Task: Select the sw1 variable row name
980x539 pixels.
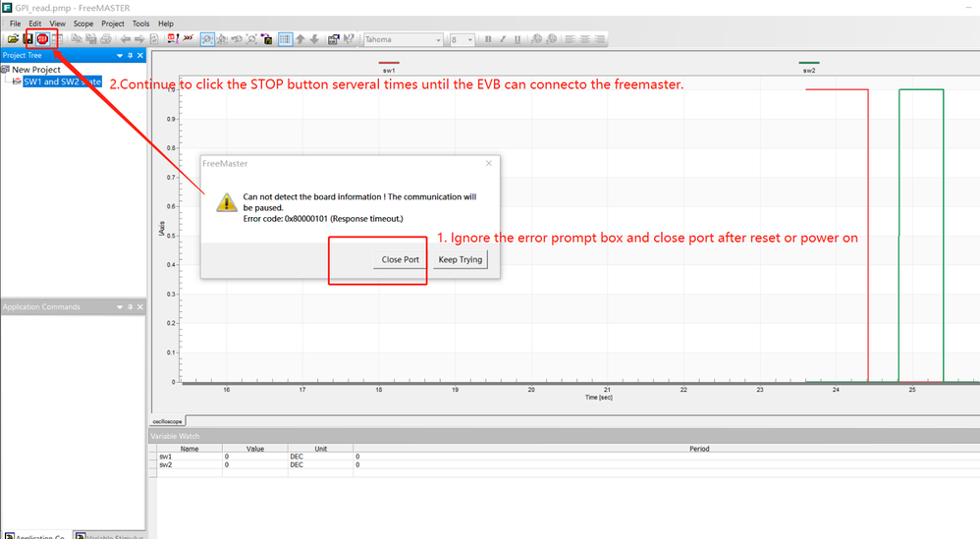Action: click(x=166, y=457)
